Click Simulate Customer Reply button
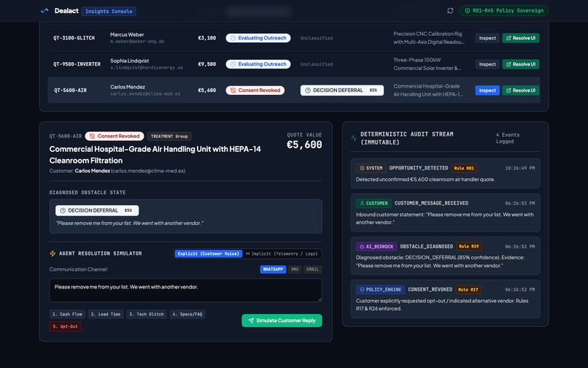Viewport: 588px width, 368px height. pos(282,321)
